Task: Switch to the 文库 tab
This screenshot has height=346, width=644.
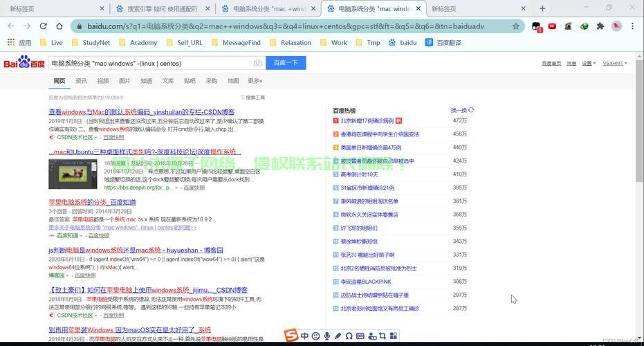Action: click(168, 81)
